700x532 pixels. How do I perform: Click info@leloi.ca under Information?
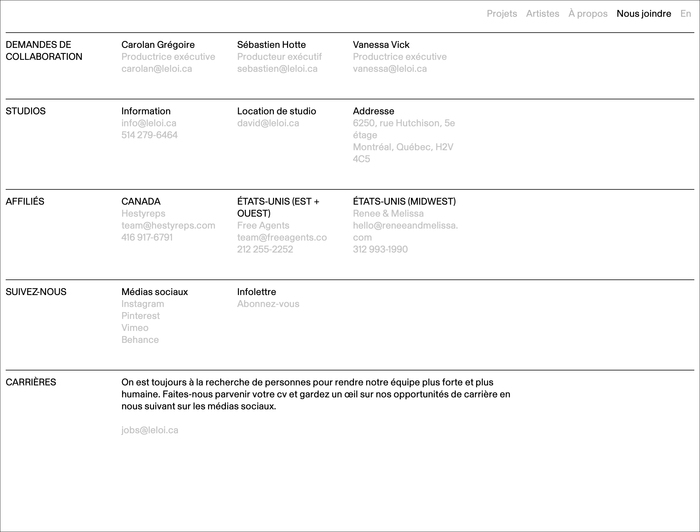(x=149, y=123)
